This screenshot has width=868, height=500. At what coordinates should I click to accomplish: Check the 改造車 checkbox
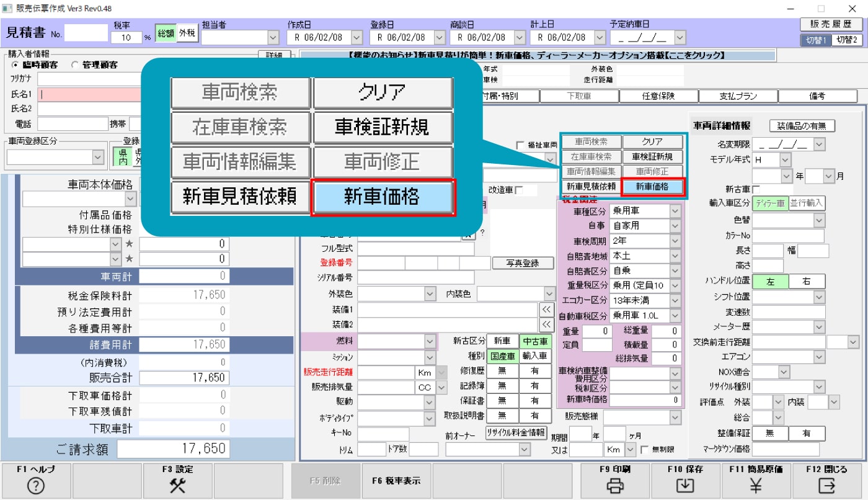(519, 190)
